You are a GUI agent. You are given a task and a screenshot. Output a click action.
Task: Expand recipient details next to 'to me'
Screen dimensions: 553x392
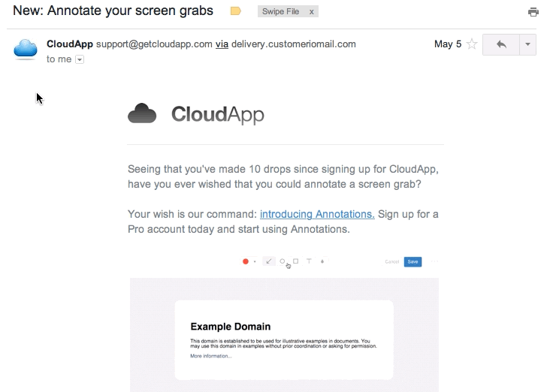pyautogui.click(x=80, y=60)
